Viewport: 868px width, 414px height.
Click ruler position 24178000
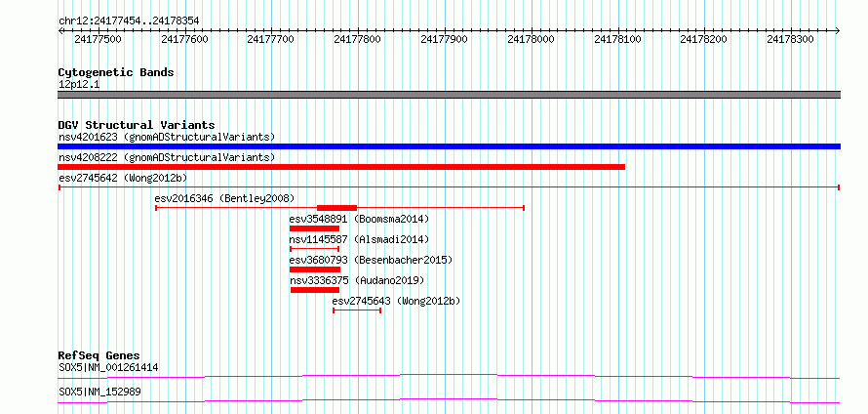coord(531,40)
